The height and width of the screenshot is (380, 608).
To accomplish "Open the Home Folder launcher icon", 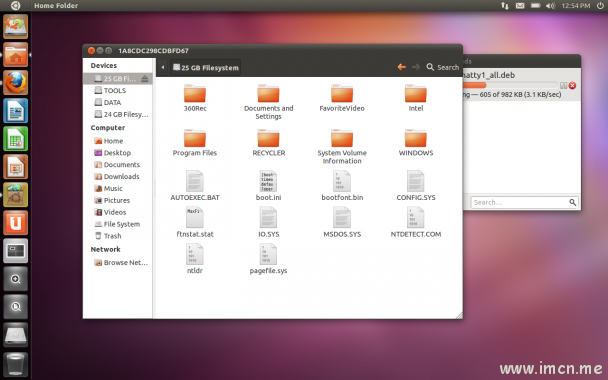I will [16, 55].
